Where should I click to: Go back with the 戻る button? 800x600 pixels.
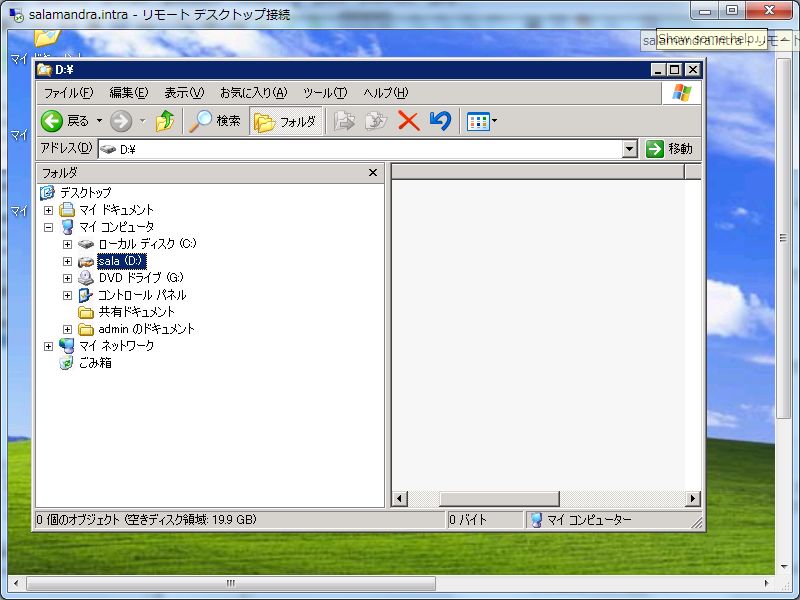[65, 121]
